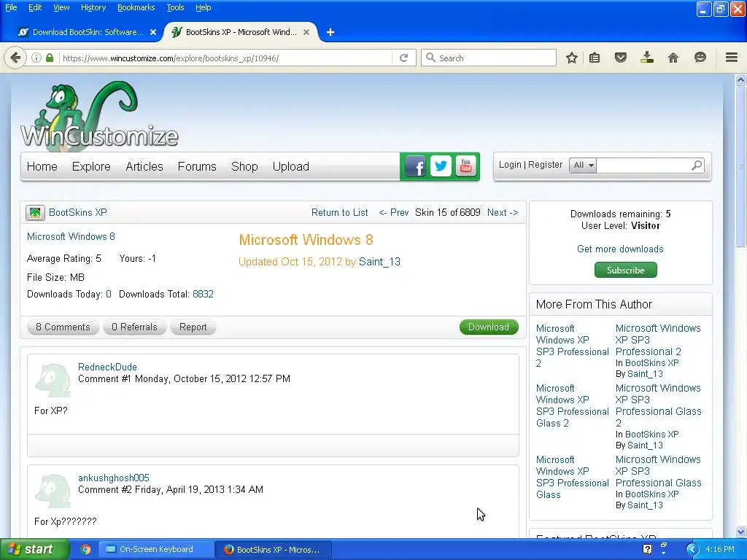This screenshot has width=747, height=560.
Task: Click the site search text field
Action: 643,166
